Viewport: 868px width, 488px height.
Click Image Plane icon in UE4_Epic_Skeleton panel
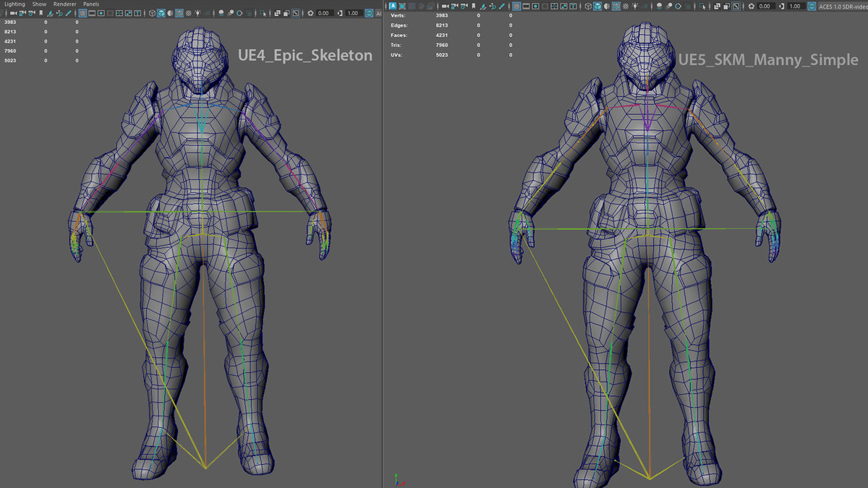click(50, 13)
